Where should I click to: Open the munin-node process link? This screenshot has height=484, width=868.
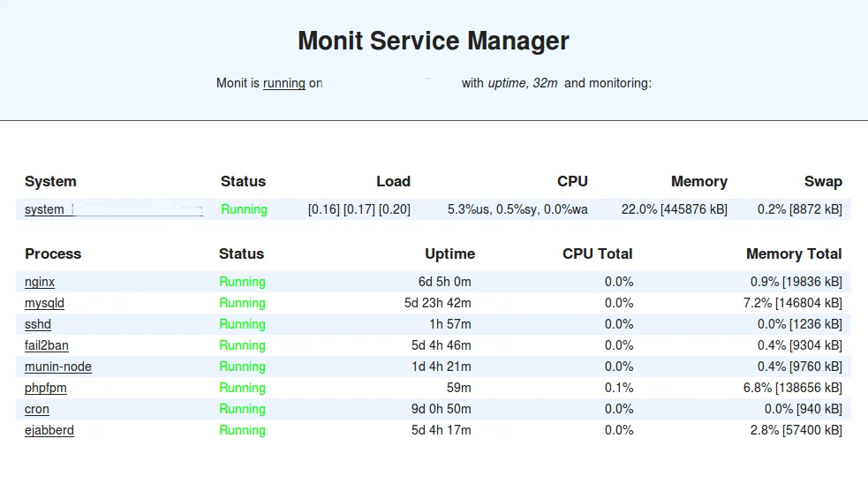pyautogui.click(x=57, y=367)
